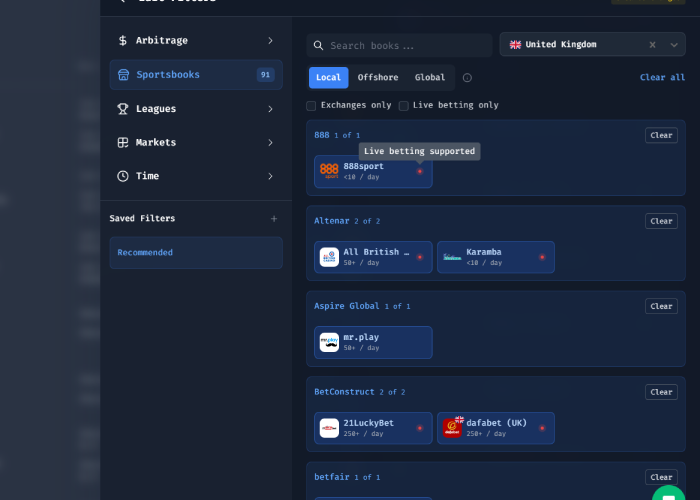
Task: Click the Saved Filters heading
Action: tap(142, 218)
